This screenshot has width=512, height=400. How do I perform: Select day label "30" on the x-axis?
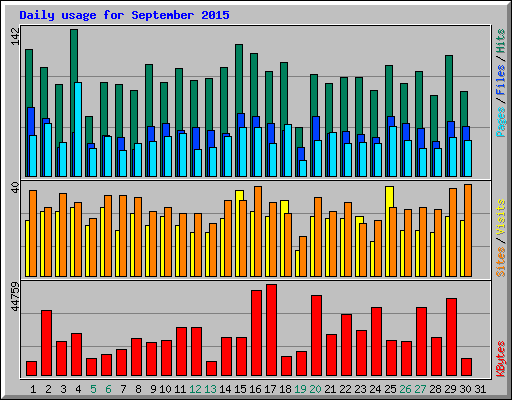click(x=465, y=389)
